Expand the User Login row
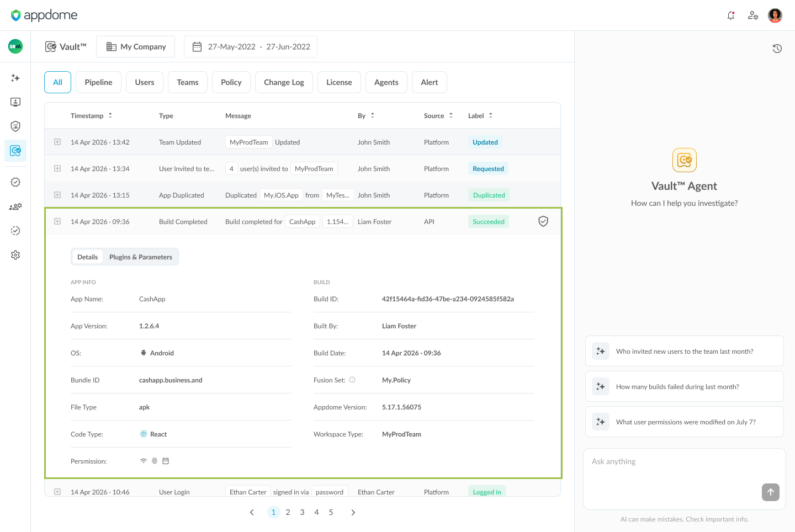 coord(57,492)
